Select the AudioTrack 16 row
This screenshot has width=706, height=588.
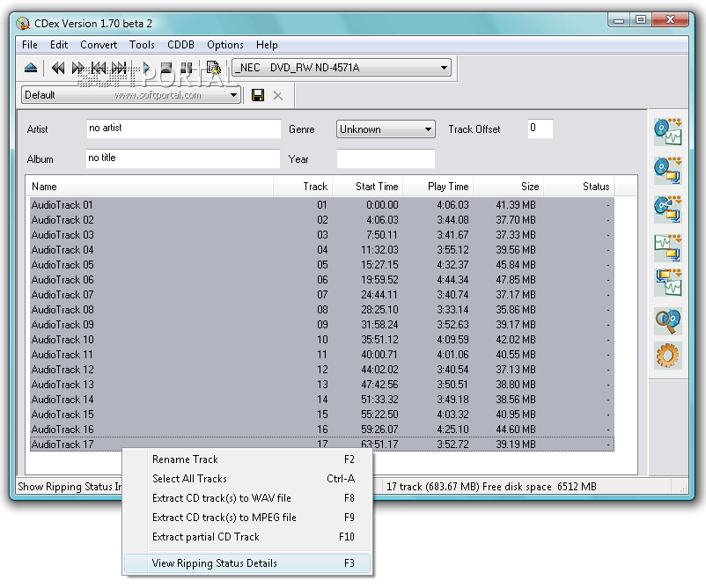pyautogui.click(x=322, y=429)
